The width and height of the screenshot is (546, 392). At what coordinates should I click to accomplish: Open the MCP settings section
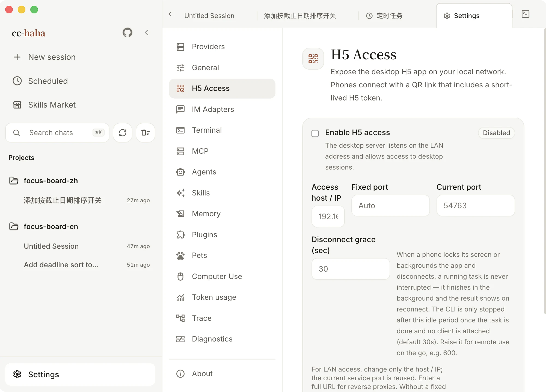point(222,151)
